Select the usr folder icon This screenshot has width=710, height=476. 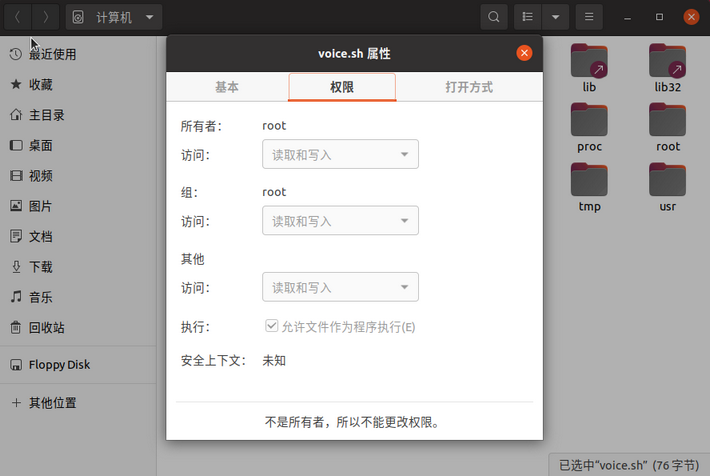tap(667, 181)
